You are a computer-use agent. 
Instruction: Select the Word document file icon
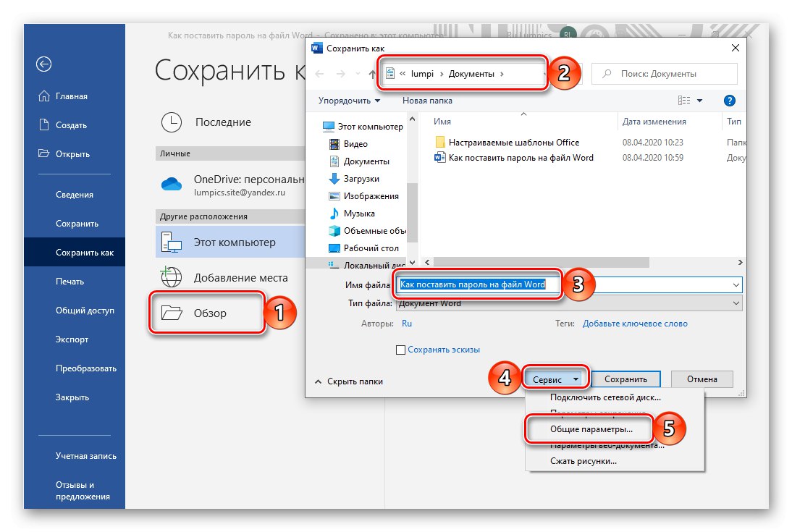coord(440,158)
